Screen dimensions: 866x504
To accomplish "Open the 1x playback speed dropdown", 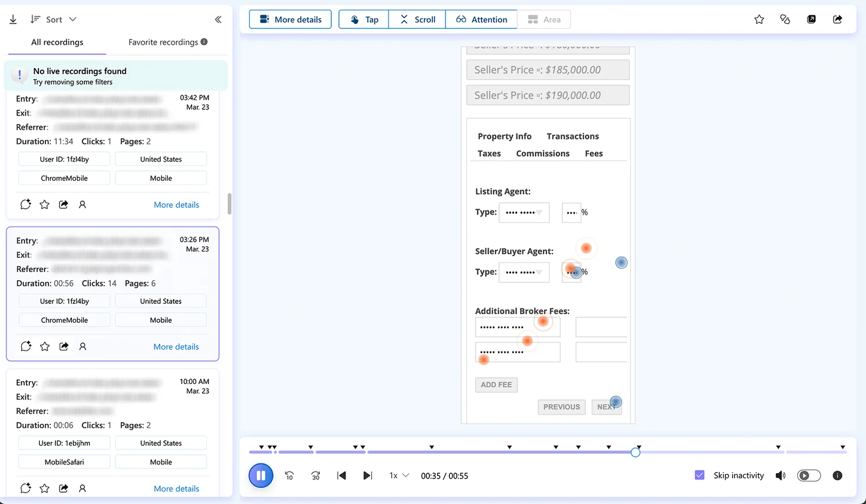I will click(x=399, y=476).
